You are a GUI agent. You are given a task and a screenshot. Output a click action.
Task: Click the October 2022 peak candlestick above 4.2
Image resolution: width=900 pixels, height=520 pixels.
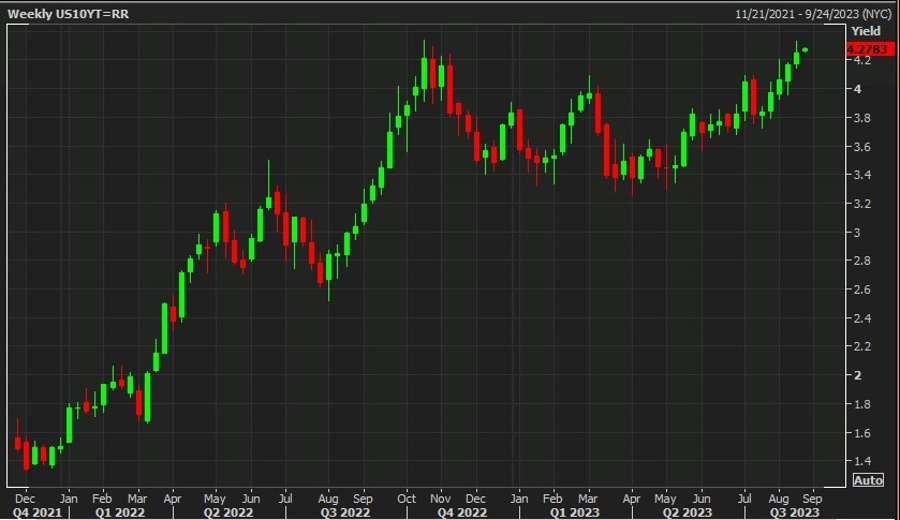(x=424, y=72)
